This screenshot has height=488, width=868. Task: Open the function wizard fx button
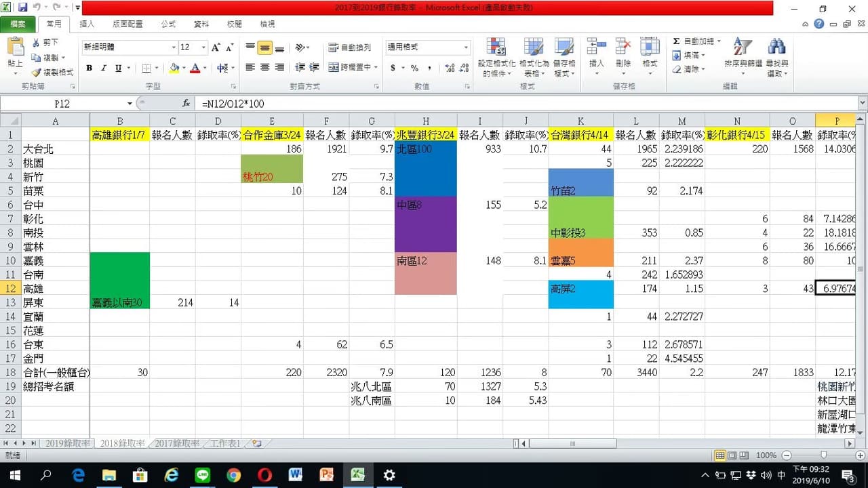(186, 104)
